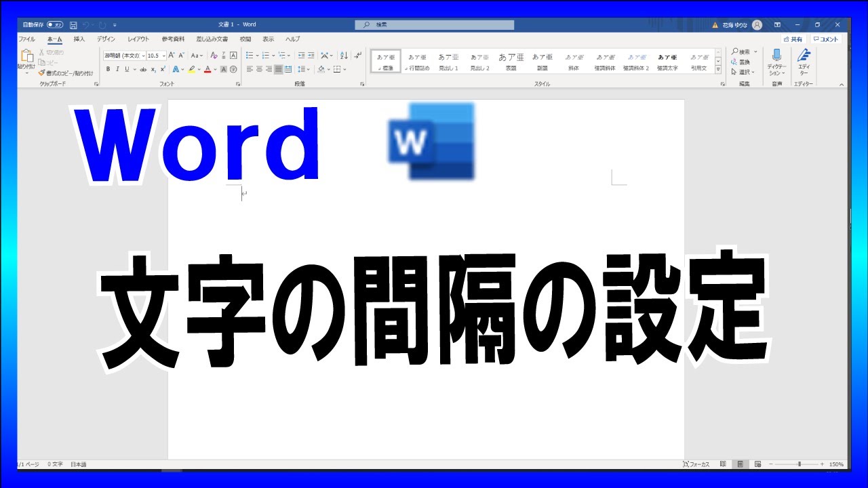Click the Save icon in title bar

(73, 24)
